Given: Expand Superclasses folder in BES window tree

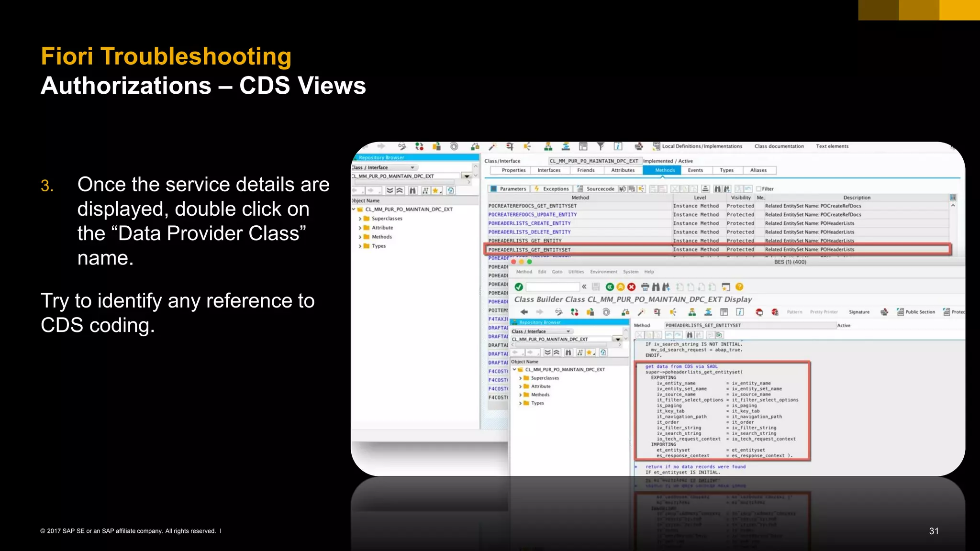Looking at the screenshot, I should click(x=520, y=378).
